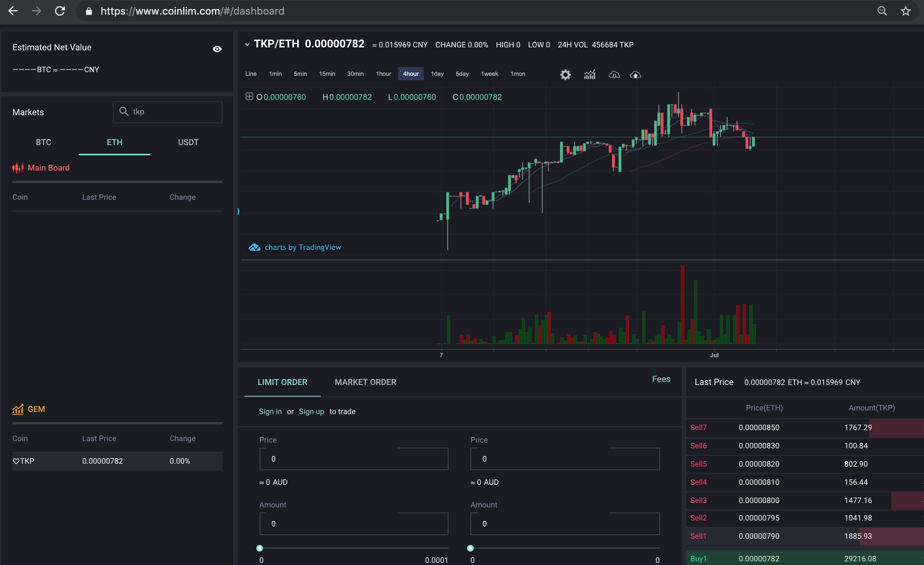Click the TradingView logo icon
The image size is (924, 565).
pos(254,248)
